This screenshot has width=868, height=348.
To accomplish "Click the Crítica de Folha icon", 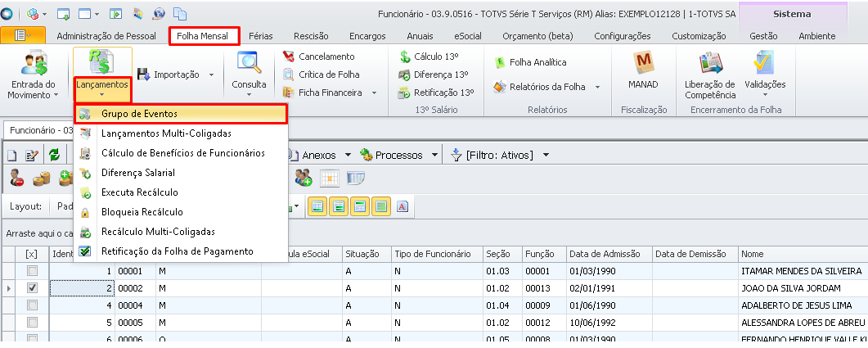I will 289,75.
